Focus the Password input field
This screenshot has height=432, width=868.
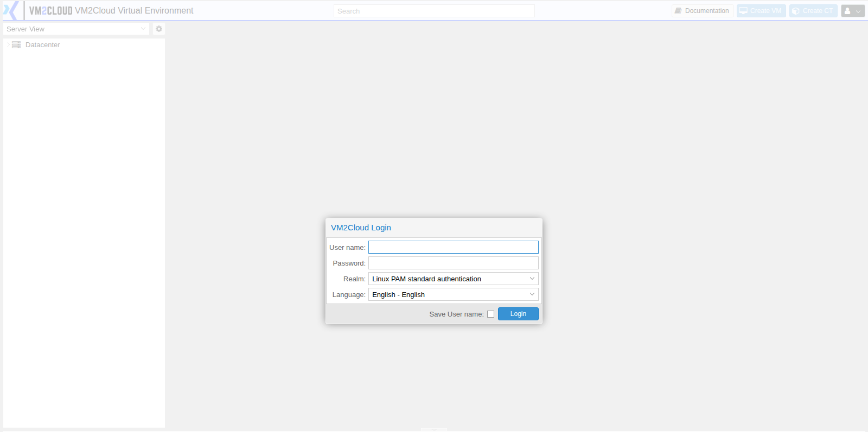point(454,263)
